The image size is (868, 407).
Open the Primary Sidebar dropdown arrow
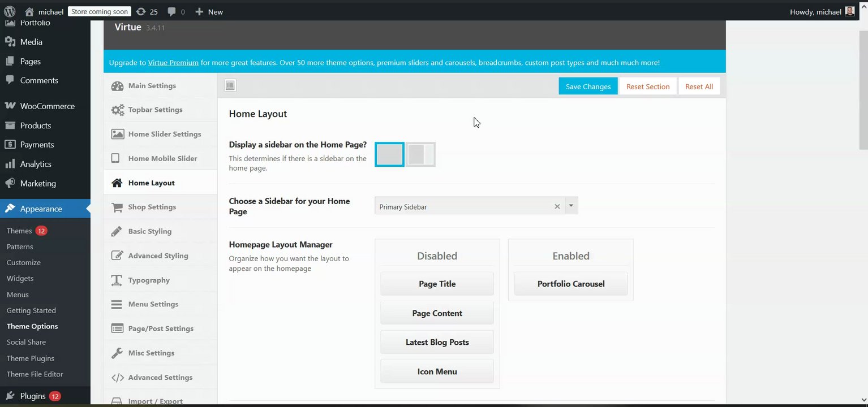click(571, 206)
